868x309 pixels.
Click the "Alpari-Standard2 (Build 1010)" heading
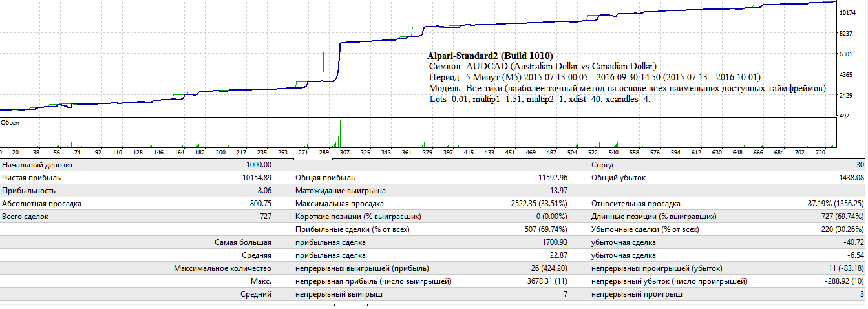pos(490,56)
